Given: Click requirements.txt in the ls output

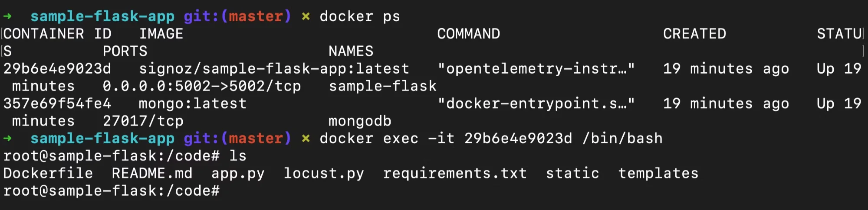Looking at the screenshot, I should click(x=455, y=174).
